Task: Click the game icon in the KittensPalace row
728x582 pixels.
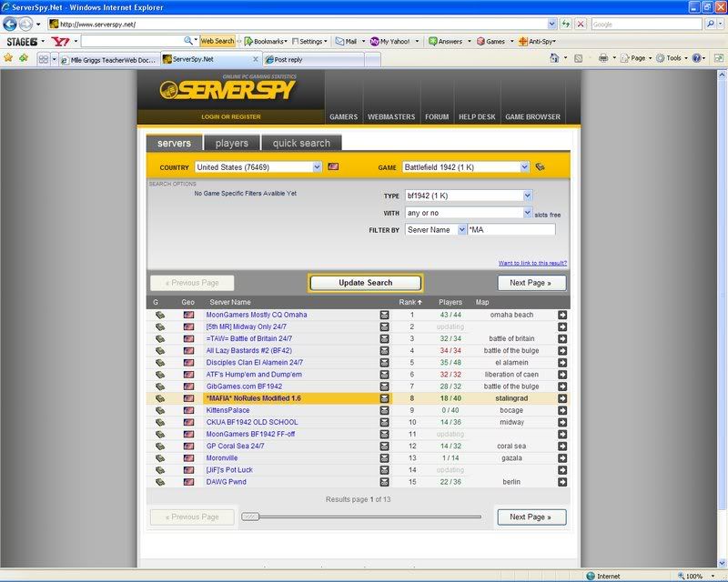Action: click(159, 410)
